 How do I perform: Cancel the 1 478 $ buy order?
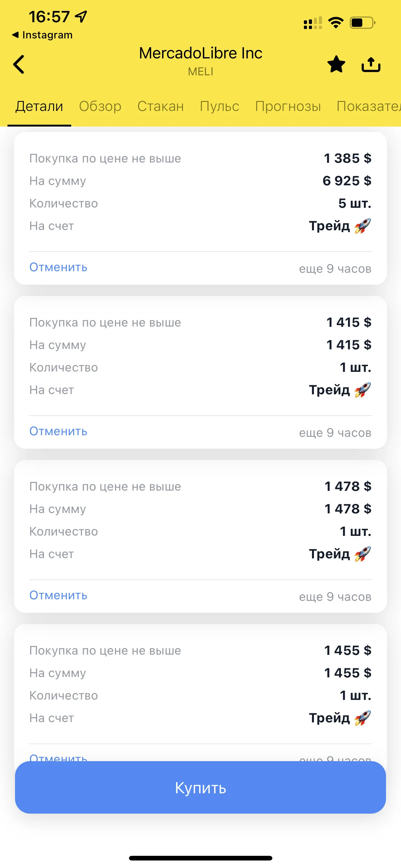(x=58, y=596)
